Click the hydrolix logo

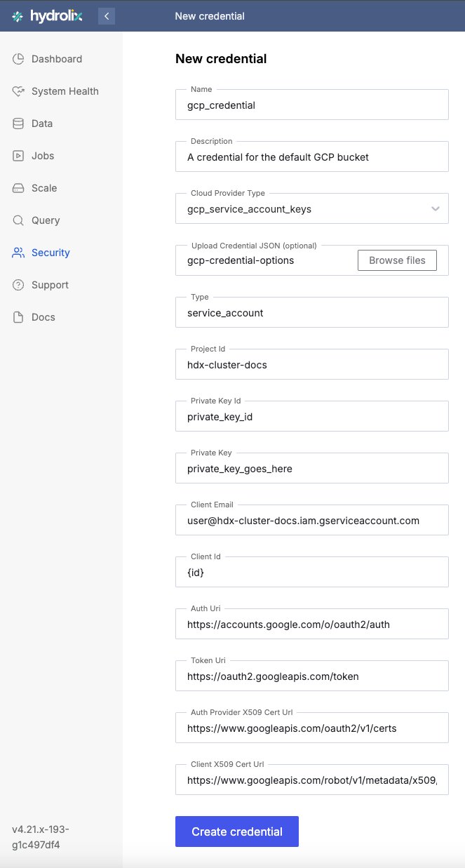pos(46,15)
